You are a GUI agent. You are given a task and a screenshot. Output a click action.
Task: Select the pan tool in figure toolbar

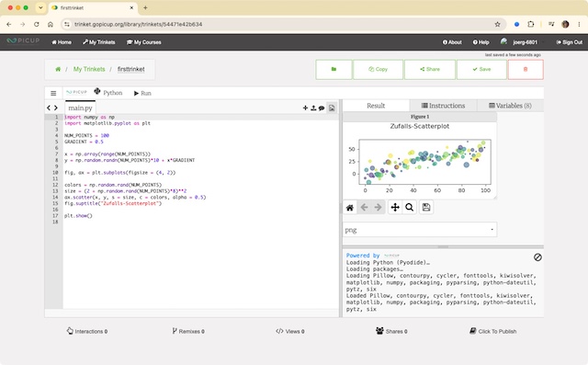395,208
